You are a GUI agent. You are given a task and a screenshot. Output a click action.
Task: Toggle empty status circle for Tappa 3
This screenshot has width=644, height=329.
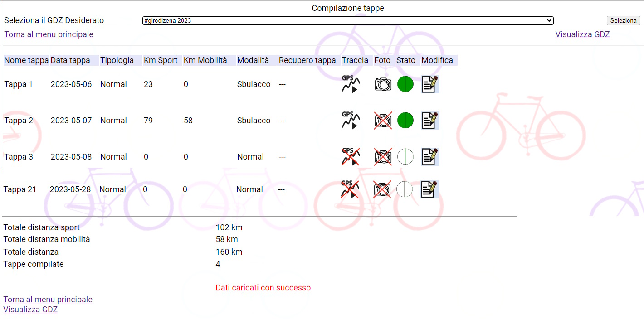[405, 157]
